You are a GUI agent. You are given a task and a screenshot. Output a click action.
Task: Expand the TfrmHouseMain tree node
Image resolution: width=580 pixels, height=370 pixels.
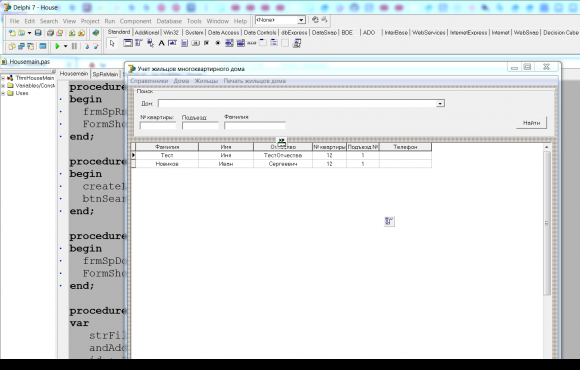click(x=3, y=78)
